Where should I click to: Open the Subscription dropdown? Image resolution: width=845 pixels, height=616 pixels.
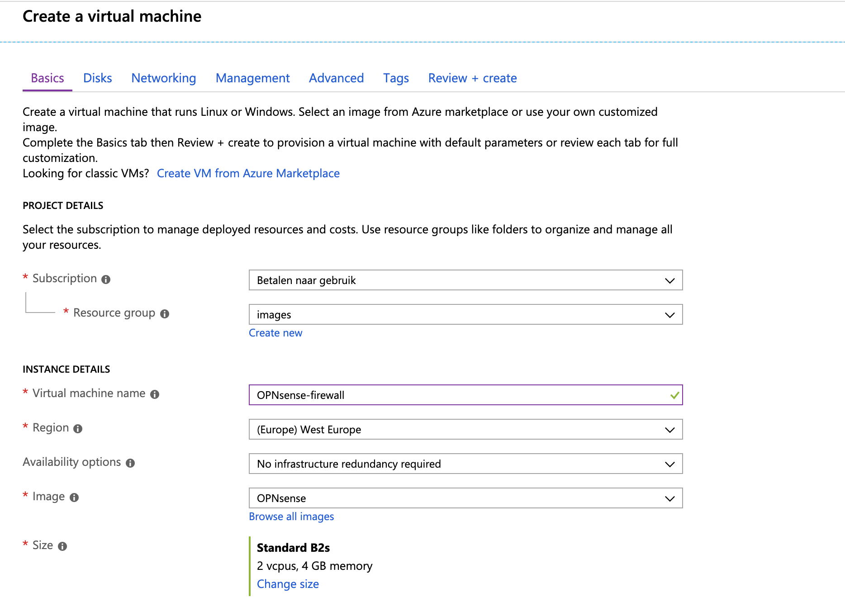click(465, 280)
